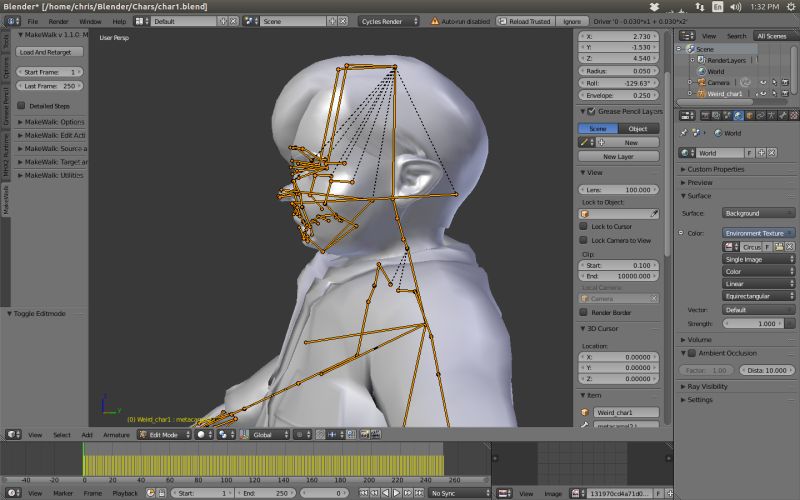Enable the Ambient Occlusion checkbox
This screenshot has width=800, height=500.
click(692, 353)
